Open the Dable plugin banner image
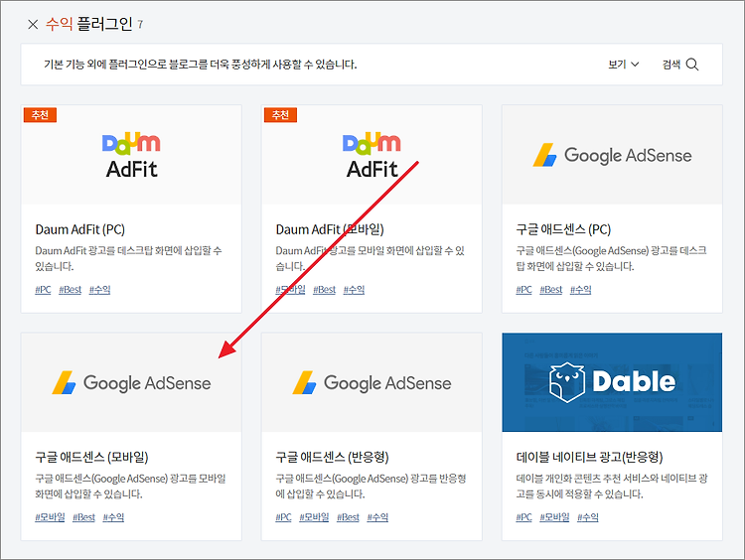Image resolution: width=745 pixels, height=560 pixels. 612,383
